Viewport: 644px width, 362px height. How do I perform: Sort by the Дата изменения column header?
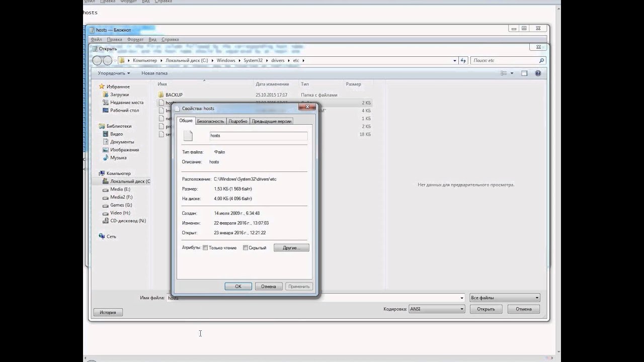pyautogui.click(x=272, y=84)
